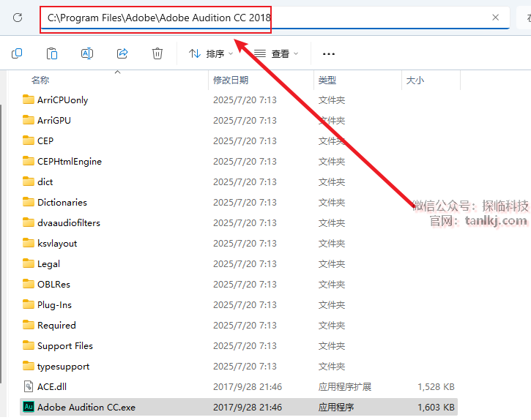Click the Plug-Ins folder name
Image resolution: width=531 pixels, height=420 pixels.
tap(54, 305)
